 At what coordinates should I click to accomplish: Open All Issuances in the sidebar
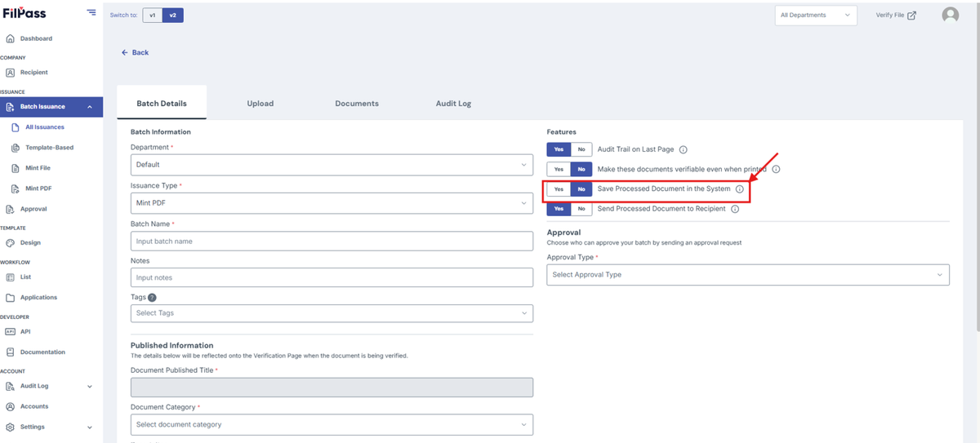[x=45, y=127]
